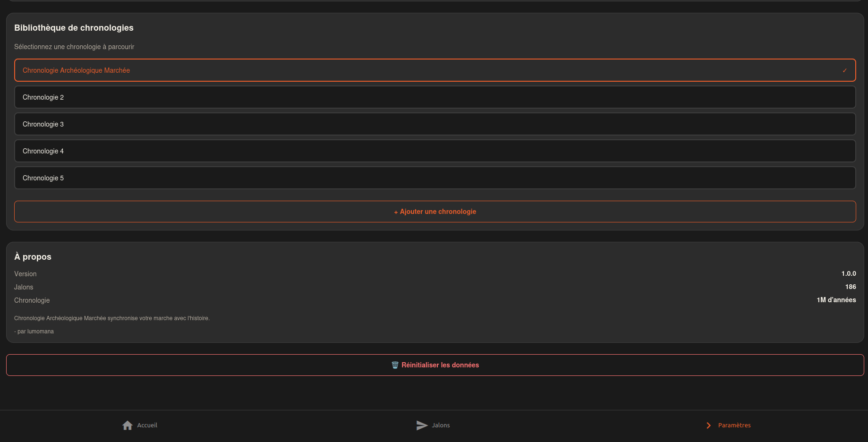Open the Paramètres tab label
This screenshot has width=868, height=442.
click(734, 425)
